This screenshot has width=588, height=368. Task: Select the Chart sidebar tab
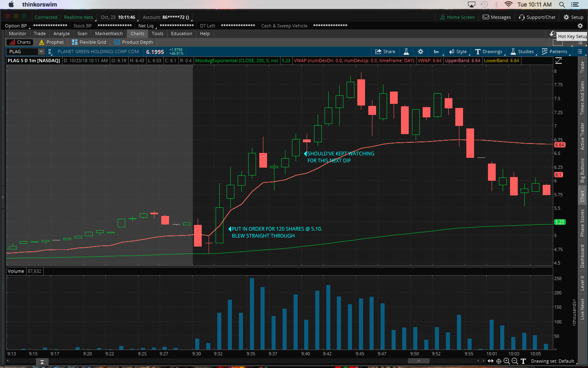[x=582, y=196]
